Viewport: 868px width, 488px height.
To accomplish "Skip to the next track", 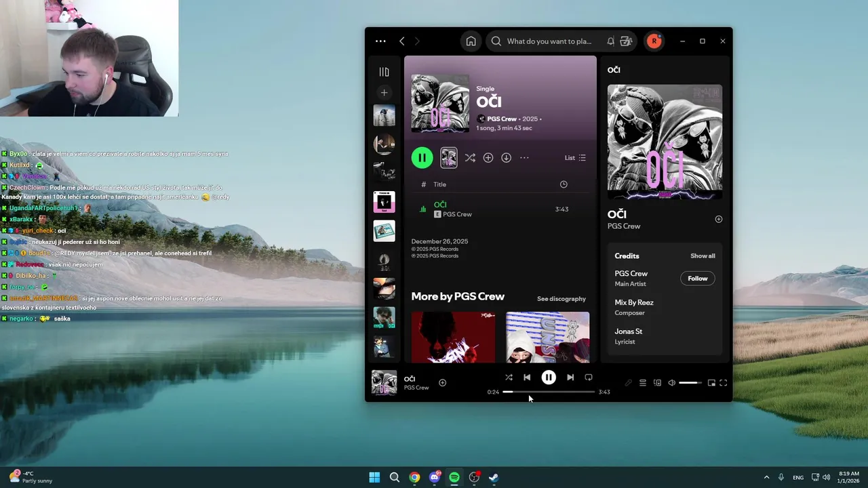I will click(x=570, y=378).
